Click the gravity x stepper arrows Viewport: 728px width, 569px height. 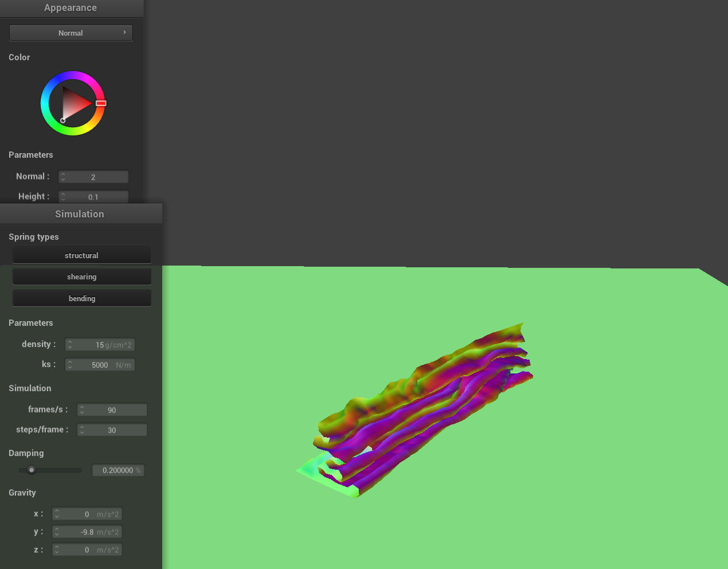point(57,514)
